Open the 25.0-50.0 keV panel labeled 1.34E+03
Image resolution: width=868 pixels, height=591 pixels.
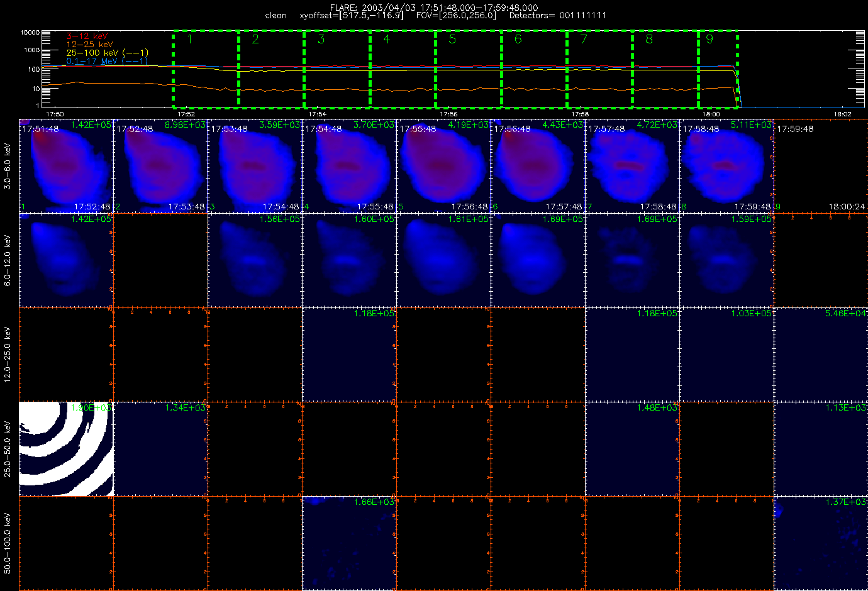click(x=161, y=449)
